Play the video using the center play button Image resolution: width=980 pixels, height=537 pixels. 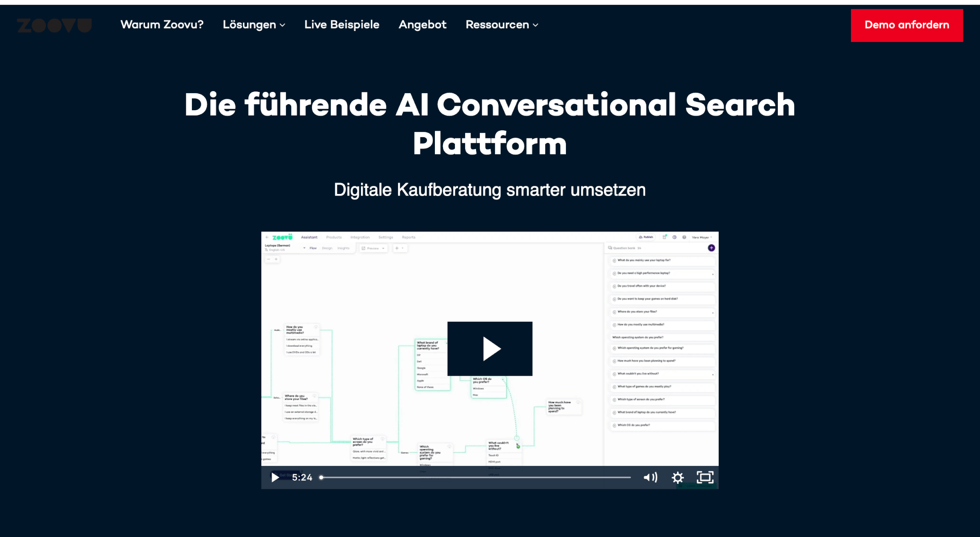[490, 348]
